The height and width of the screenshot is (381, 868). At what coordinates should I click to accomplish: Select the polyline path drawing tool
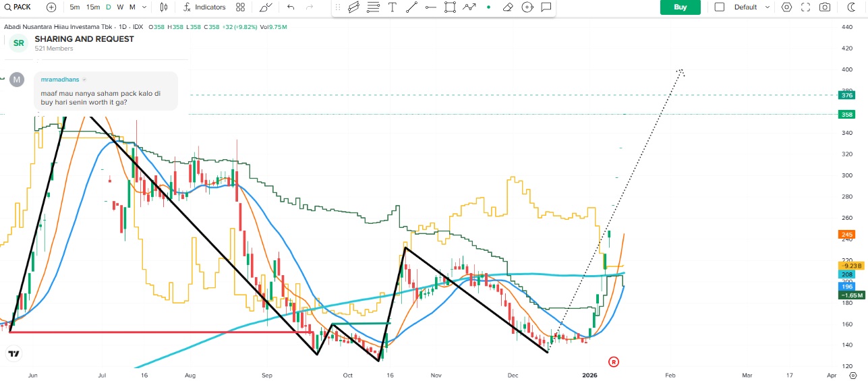[x=469, y=7]
